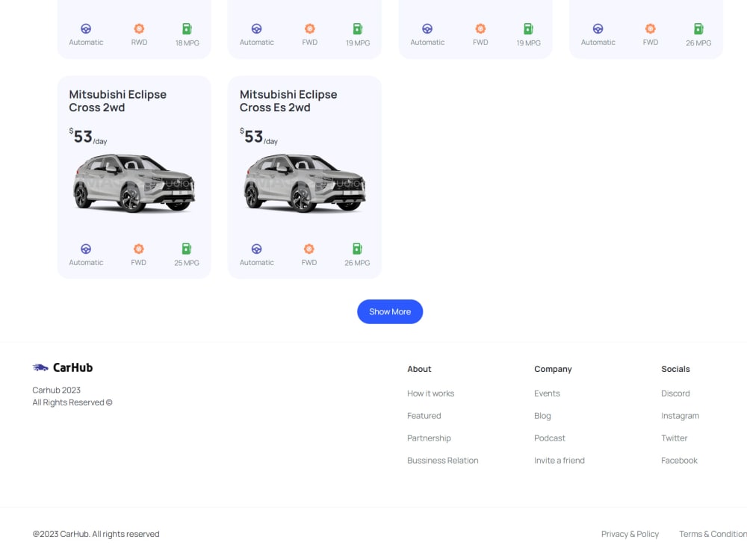Click the Mitsubishi Eclipse Cross 2wd title
The height and width of the screenshot is (560, 747).
(x=118, y=101)
